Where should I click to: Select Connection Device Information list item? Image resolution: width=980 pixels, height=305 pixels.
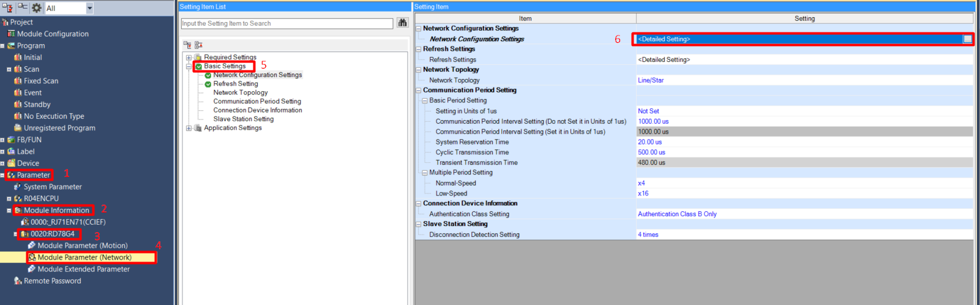click(x=258, y=110)
